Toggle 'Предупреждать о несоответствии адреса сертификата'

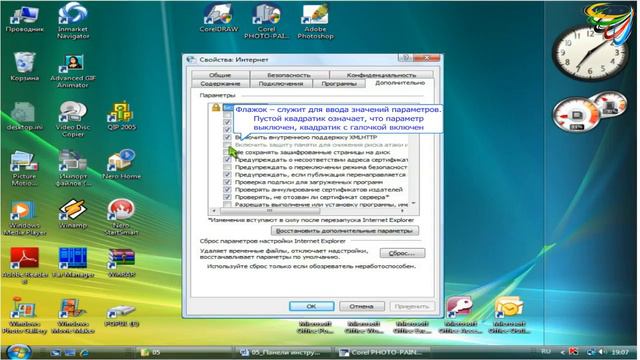point(228,160)
